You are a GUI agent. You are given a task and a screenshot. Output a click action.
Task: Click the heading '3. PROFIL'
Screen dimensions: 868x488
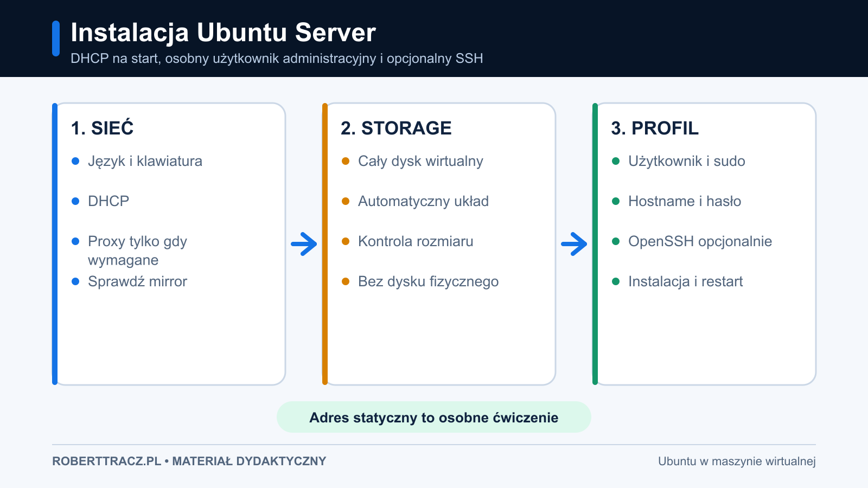point(655,128)
